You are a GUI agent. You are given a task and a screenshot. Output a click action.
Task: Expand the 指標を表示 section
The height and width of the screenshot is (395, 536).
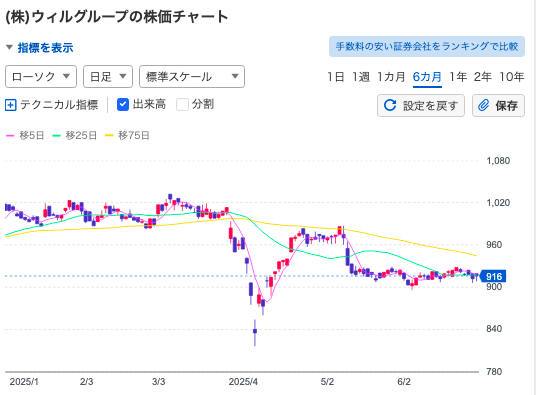point(40,47)
